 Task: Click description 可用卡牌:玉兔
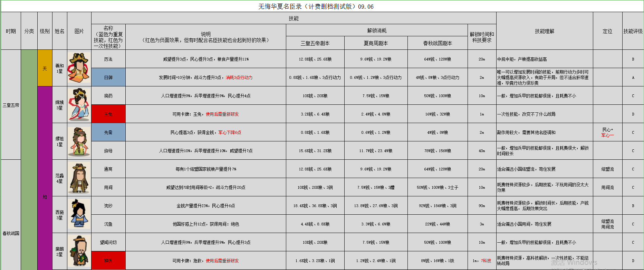187,114
